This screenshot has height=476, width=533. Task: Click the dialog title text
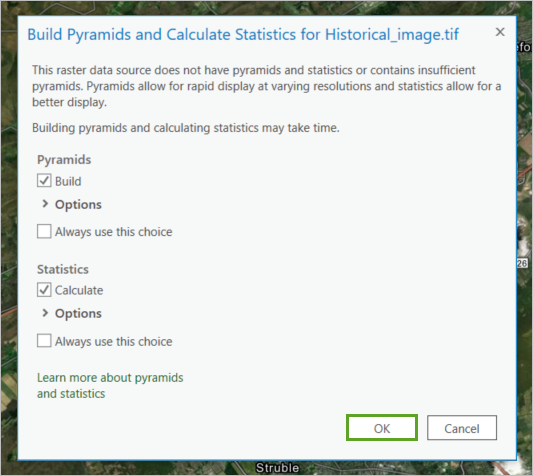click(243, 35)
